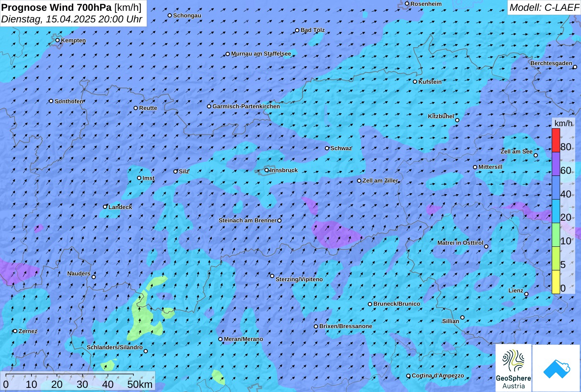Click the Zernez town marker
The width and height of the screenshot is (581, 392).
15,331
